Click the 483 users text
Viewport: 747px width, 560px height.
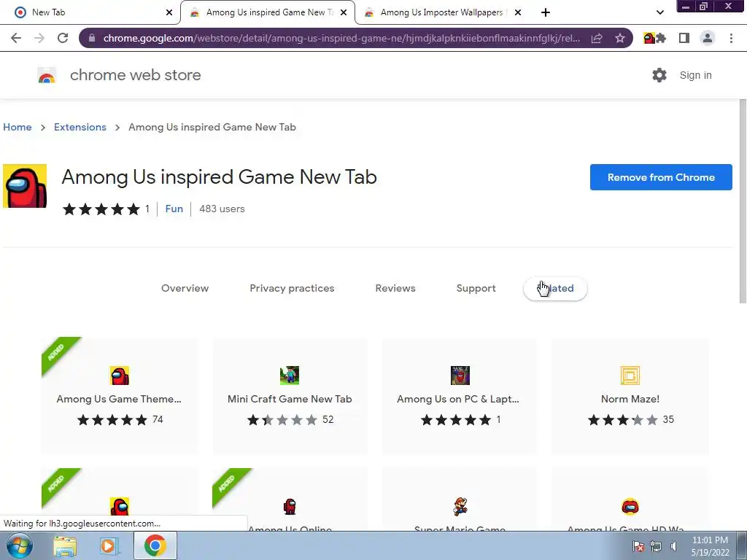pos(222,209)
